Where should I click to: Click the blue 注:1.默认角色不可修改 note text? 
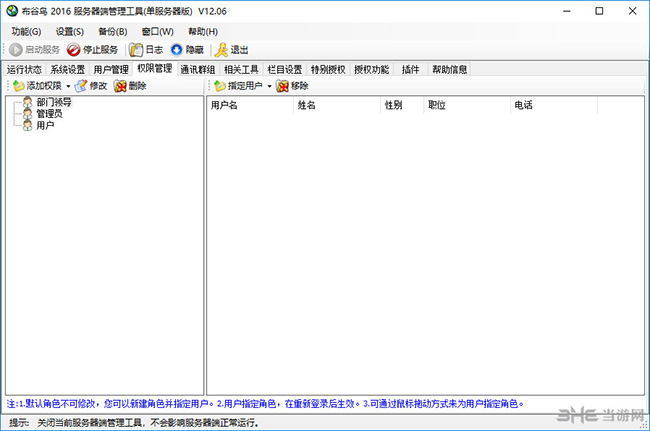coord(265,404)
